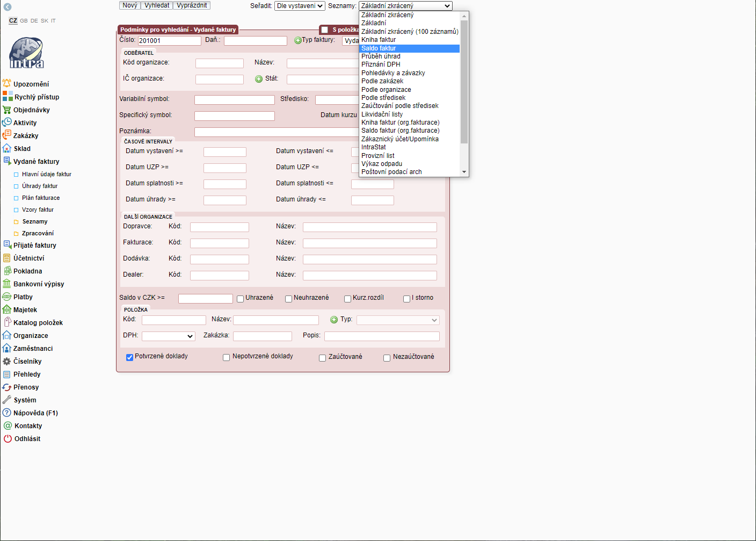Enable the Uhrazené checkbox
756x541 pixels.
(241, 299)
